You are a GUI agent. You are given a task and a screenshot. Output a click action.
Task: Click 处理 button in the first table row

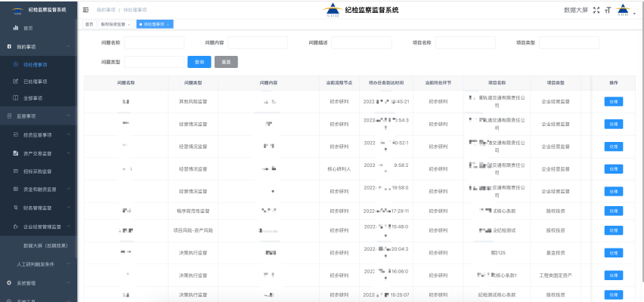coord(613,101)
